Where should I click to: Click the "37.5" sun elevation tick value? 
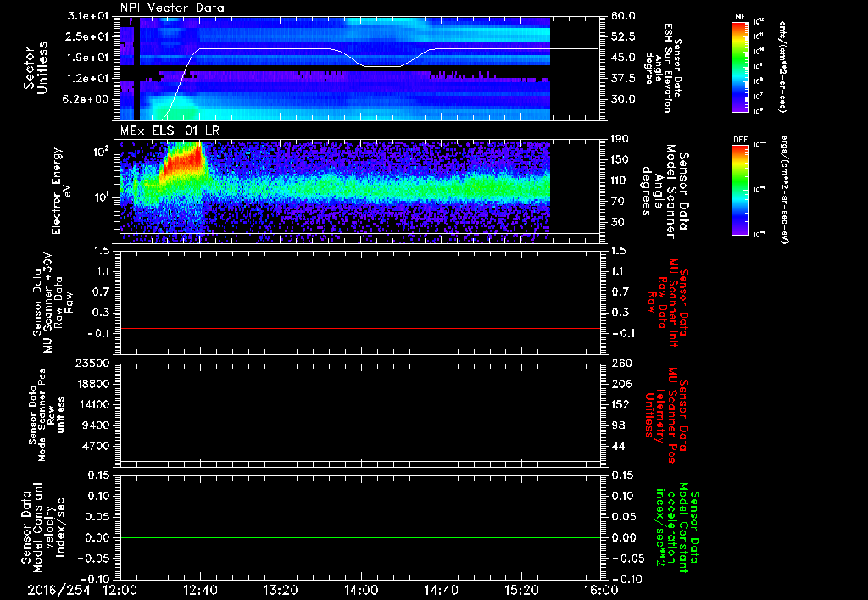click(x=623, y=79)
